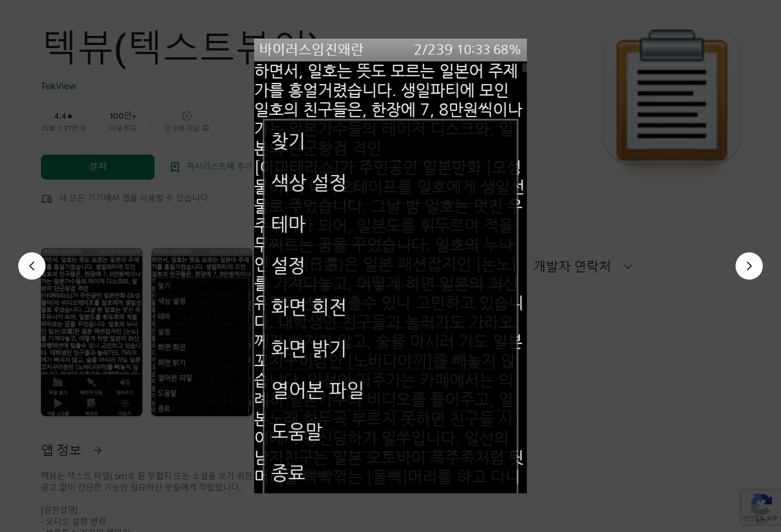781x532 pixels.
Task: Click the wishlist bookmark icon
Action: 175,167
